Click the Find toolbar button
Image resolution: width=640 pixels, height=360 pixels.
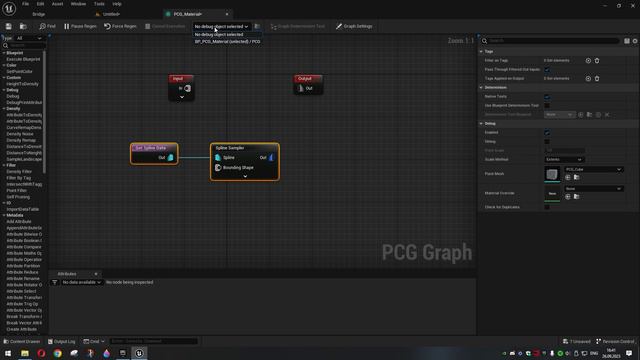coord(47,26)
